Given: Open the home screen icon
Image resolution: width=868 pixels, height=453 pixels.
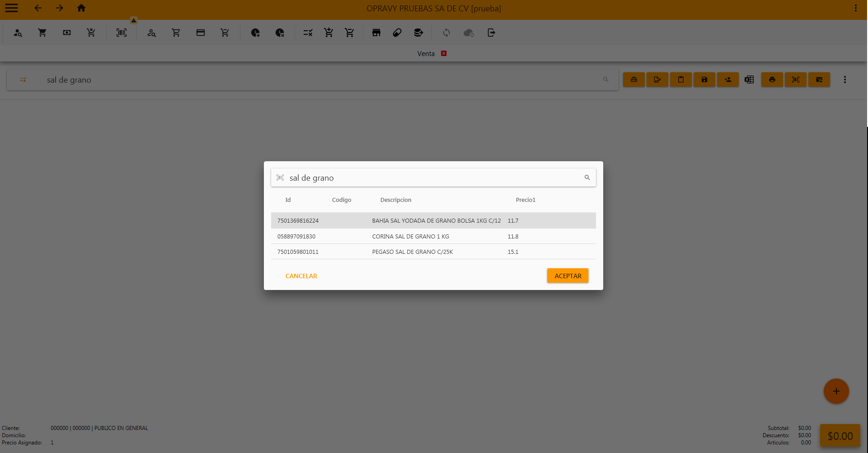Looking at the screenshot, I should 81,8.
